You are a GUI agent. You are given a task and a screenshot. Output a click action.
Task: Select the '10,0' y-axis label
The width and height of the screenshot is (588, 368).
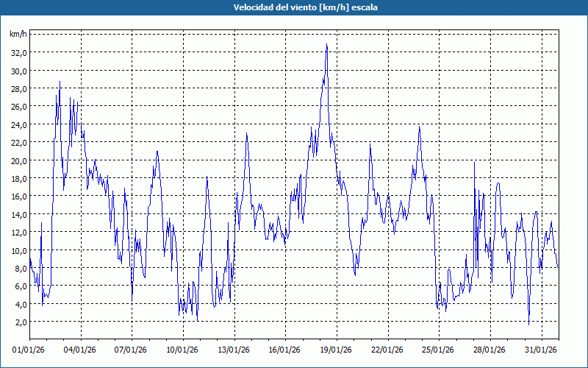[19, 250]
